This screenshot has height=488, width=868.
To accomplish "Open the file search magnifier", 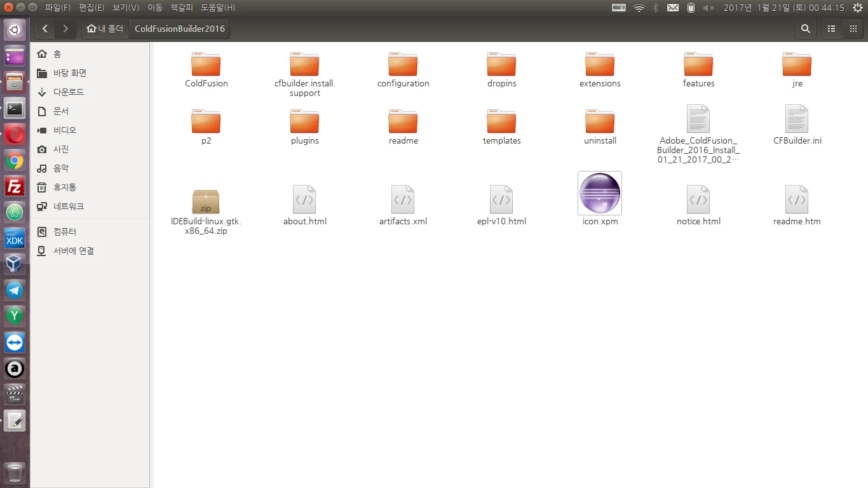I will coord(806,29).
